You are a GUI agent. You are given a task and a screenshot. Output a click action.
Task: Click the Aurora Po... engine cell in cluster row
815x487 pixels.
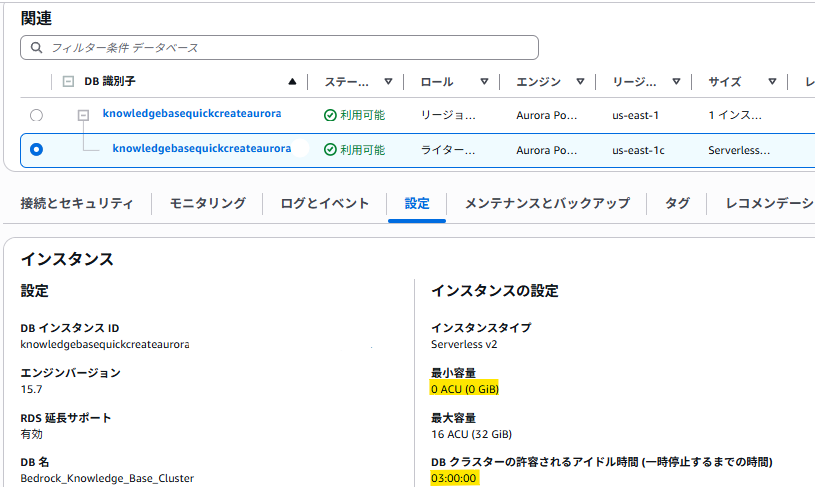(x=546, y=115)
